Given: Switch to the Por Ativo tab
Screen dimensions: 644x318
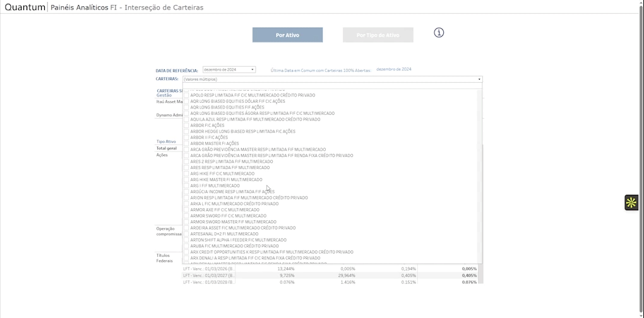Looking at the screenshot, I should click(x=287, y=35).
